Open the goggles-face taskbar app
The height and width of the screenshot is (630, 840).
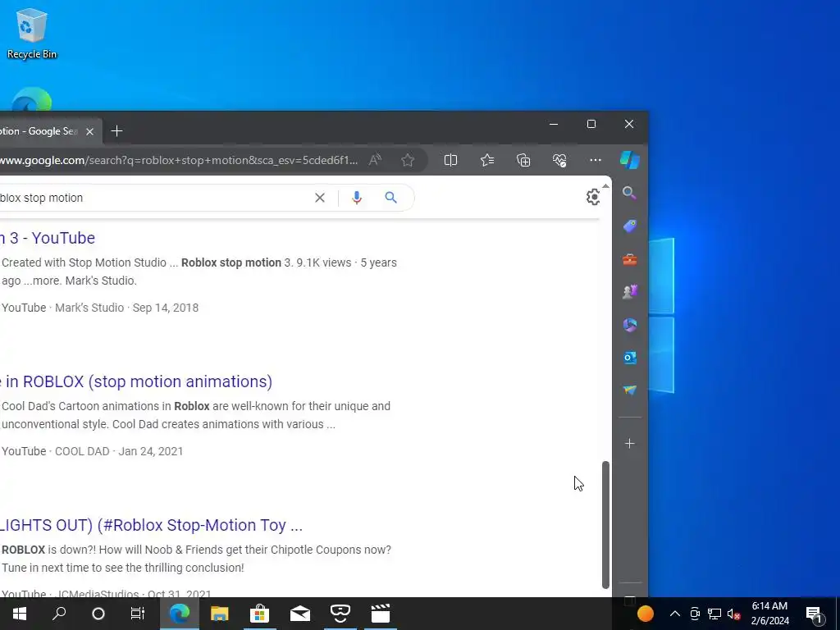coord(340,614)
